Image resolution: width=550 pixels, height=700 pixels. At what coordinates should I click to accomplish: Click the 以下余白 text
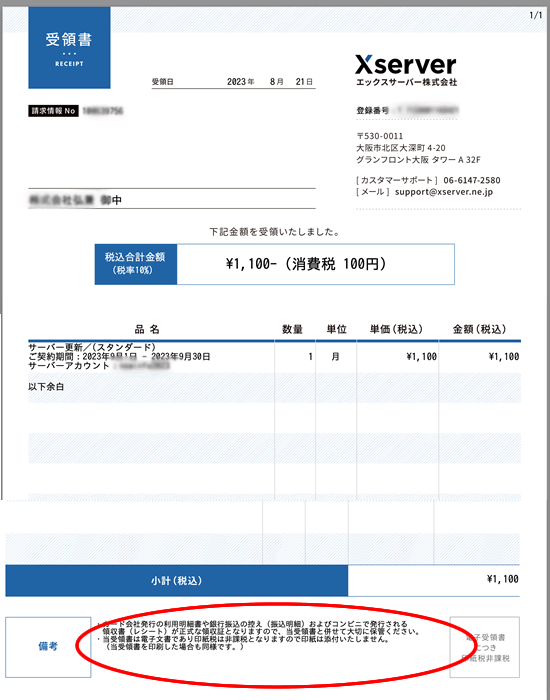(x=46, y=387)
